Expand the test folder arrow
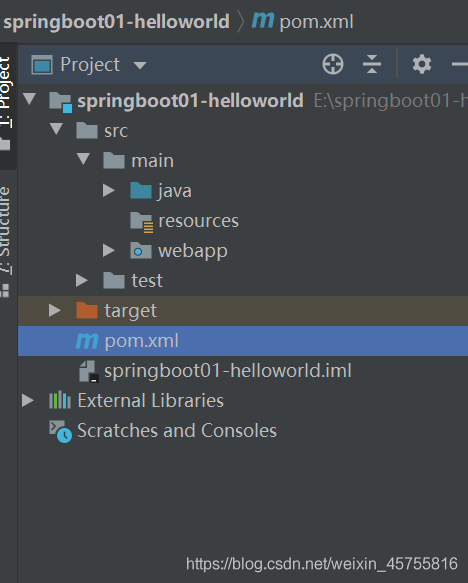The image size is (468, 583). click(x=81, y=280)
